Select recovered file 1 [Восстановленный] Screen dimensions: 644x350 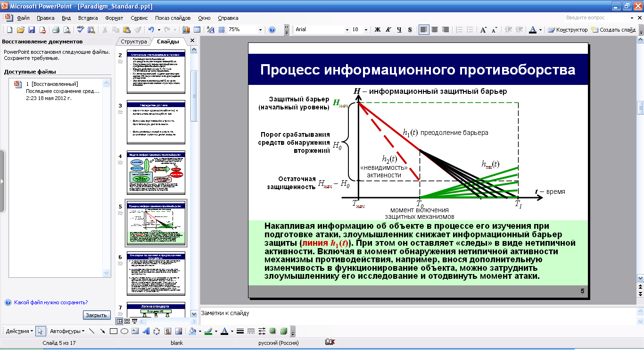(58, 92)
